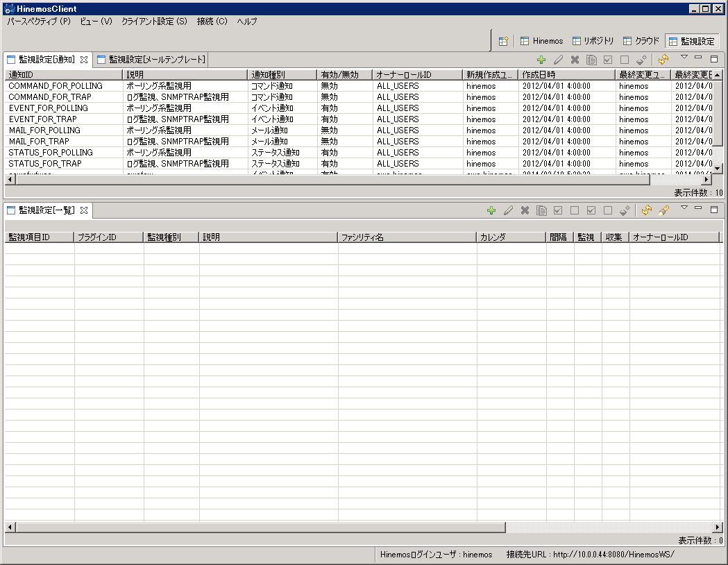The height and width of the screenshot is (565, 728).
Task: Select the 監視設定[一覧] tab
Action: tap(46, 210)
